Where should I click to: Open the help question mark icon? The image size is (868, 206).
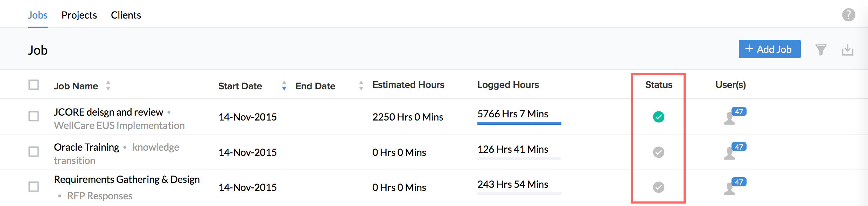click(x=848, y=15)
